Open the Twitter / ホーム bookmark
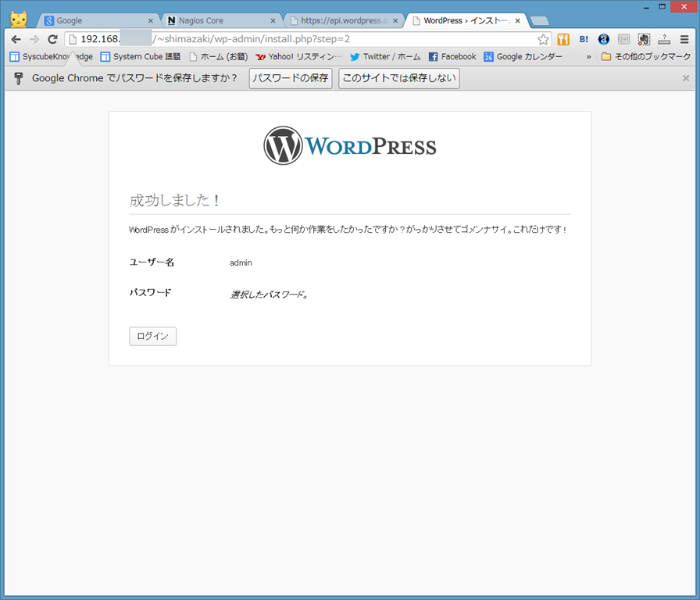Screen dimensions: 700x600 click(385, 57)
